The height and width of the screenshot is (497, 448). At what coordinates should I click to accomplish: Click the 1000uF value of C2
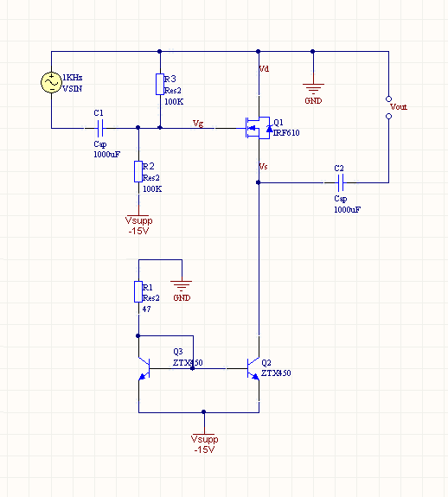coord(347,209)
